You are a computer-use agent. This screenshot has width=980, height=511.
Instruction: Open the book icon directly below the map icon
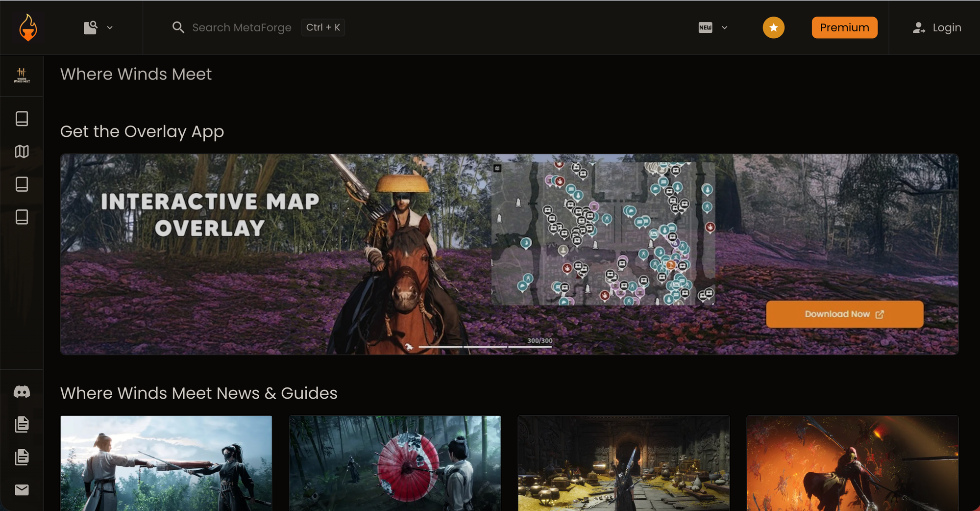[22, 184]
